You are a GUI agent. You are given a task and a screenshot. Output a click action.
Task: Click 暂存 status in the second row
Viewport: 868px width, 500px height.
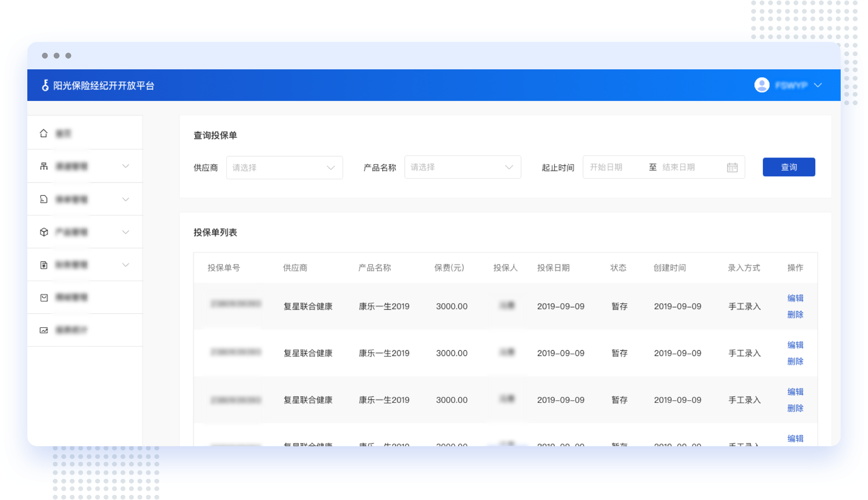click(x=620, y=353)
